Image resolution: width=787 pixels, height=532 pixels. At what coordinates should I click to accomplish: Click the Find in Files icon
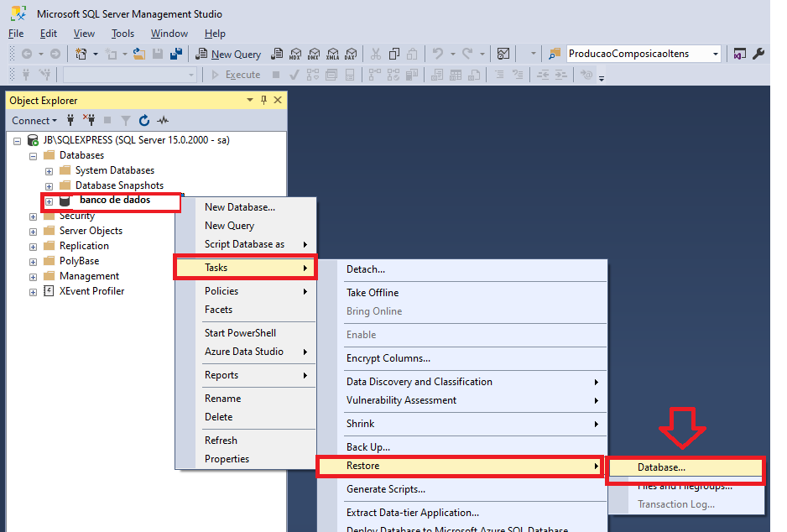[x=555, y=54]
